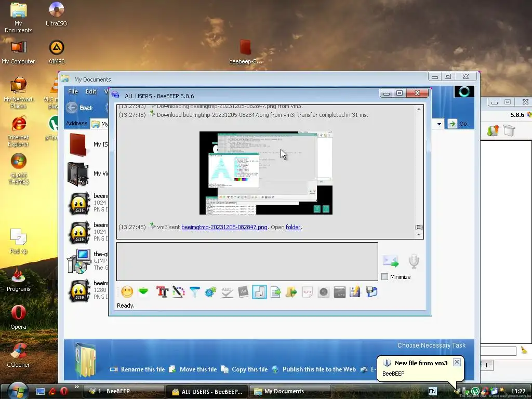
Task: Click the dark screenshot window icon
Action: click(x=340, y=292)
